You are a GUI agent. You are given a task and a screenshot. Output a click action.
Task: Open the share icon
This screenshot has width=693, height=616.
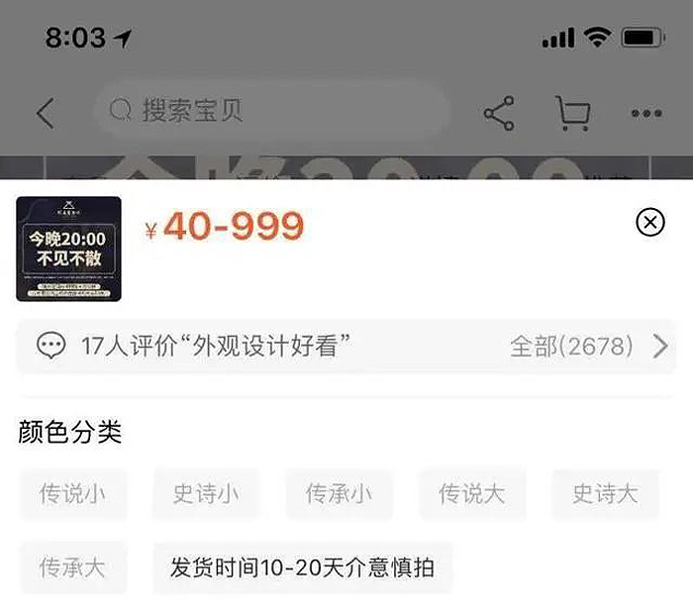point(499,113)
